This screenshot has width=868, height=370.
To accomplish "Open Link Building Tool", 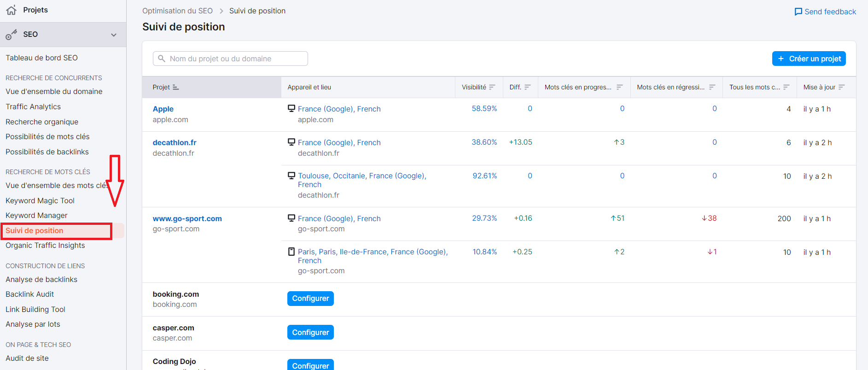I will [x=35, y=309].
